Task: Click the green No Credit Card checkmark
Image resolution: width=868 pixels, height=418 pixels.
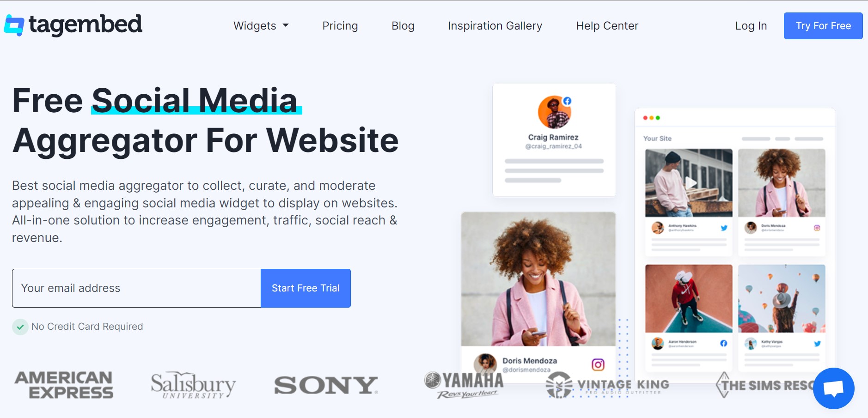Action: coord(20,327)
